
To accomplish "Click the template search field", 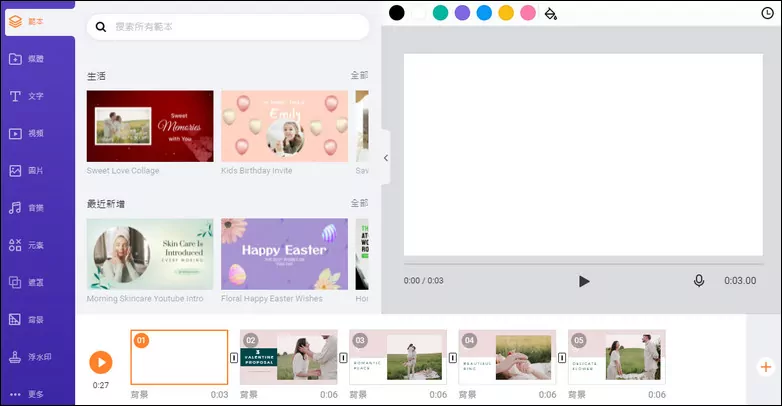I will coord(228,27).
